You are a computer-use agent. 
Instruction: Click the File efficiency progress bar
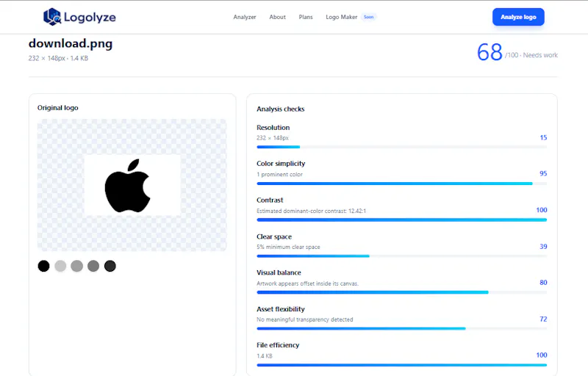pyautogui.click(x=401, y=365)
